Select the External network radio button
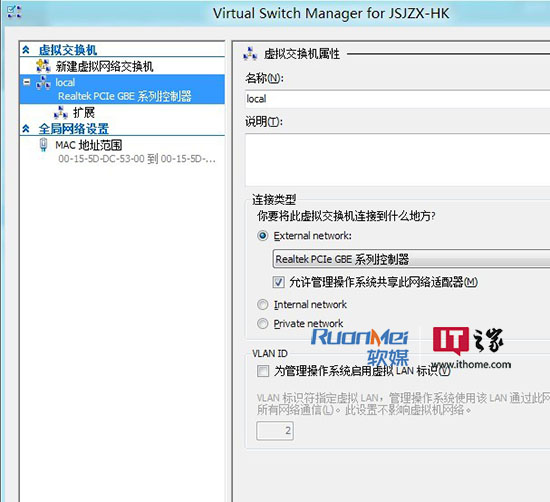Viewport: 550px width, 502px height. [x=262, y=235]
